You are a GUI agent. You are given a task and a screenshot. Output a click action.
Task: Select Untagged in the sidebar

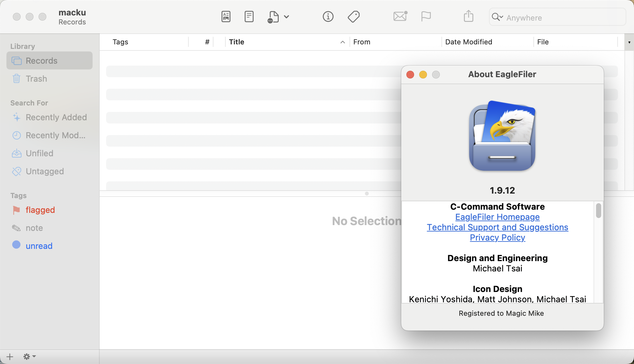coord(50,171)
